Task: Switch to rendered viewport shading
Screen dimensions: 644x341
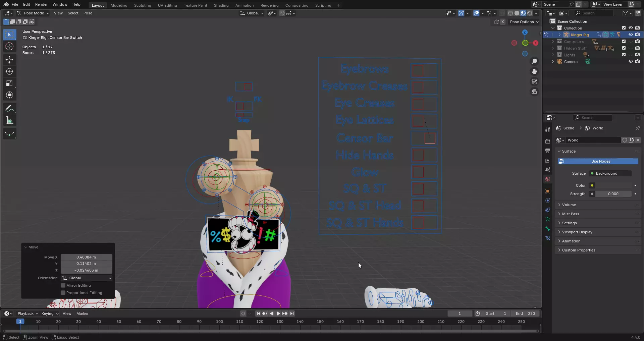Action: coord(530,13)
